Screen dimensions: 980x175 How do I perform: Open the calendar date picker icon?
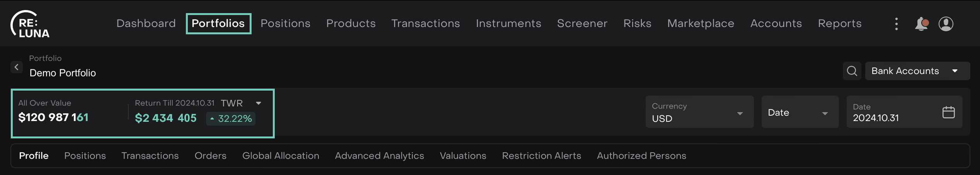pyautogui.click(x=948, y=112)
